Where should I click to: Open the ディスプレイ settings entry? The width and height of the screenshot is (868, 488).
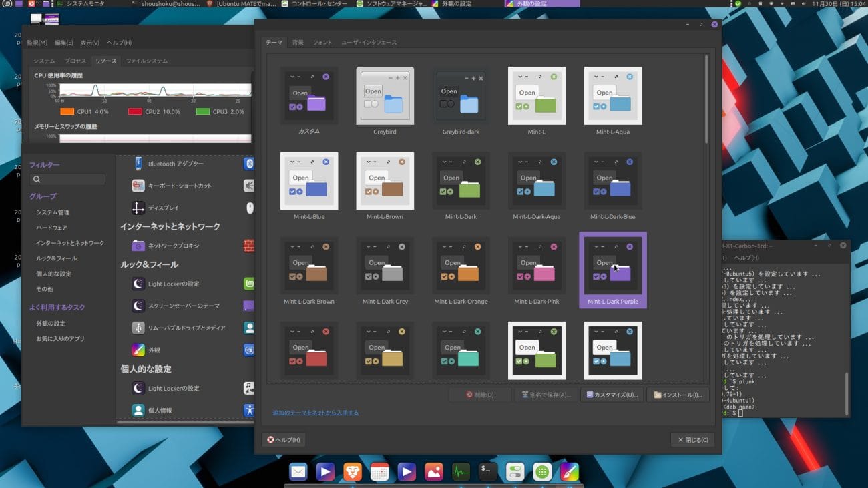click(138, 208)
